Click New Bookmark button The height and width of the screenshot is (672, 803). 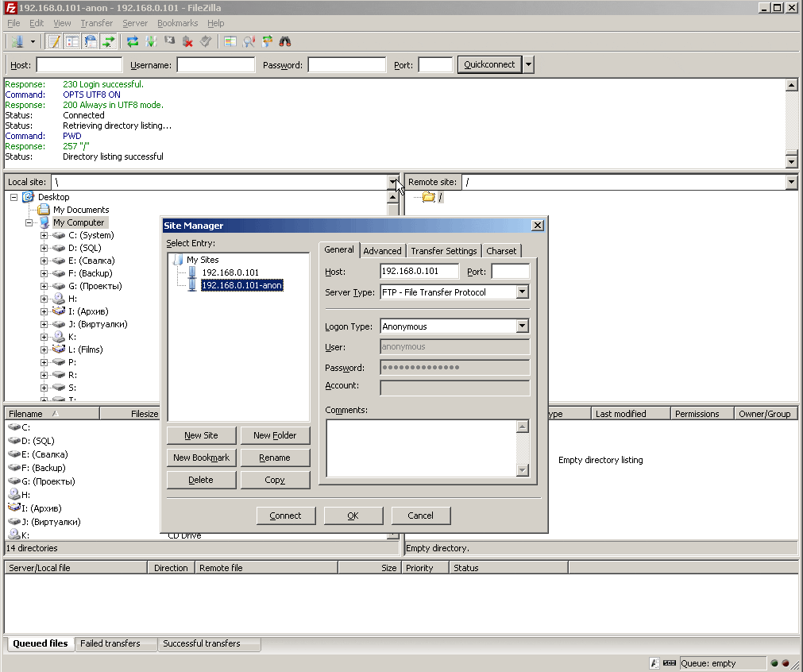(x=201, y=458)
